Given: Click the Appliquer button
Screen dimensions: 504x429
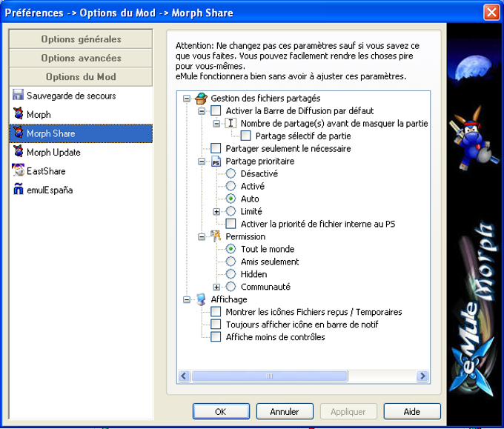Looking at the screenshot, I should click(348, 411).
